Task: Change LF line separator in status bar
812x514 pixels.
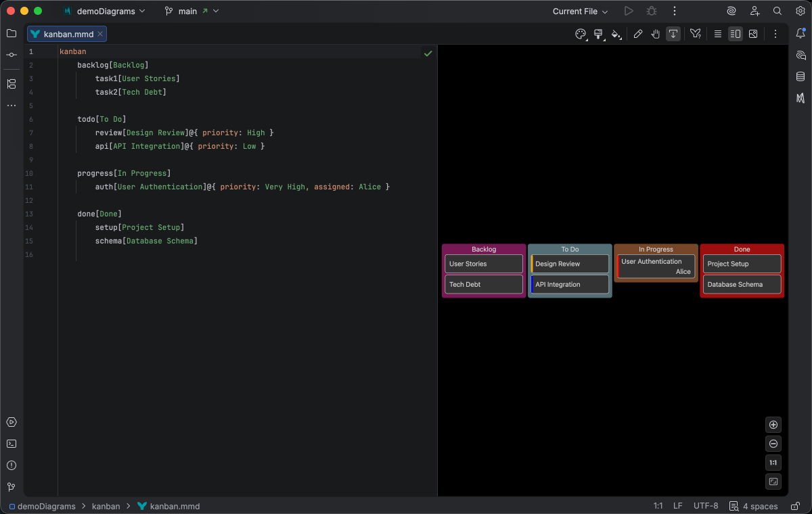Action: coord(677,506)
